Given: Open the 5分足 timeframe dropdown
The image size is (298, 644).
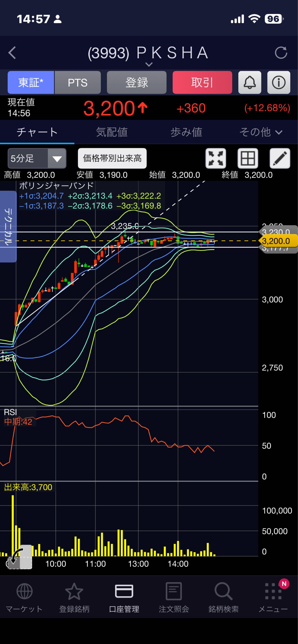Looking at the screenshot, I should (x=37, y=158).
